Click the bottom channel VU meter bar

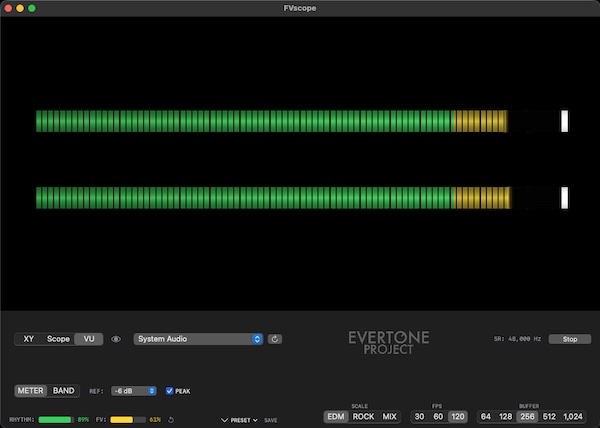pyautogui.click(x=273, y=198)
